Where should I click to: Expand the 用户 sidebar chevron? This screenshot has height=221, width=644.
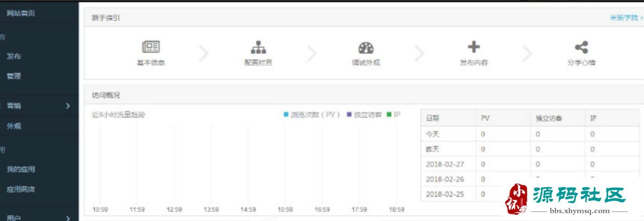pyautogui.click(x=68, y=218)
